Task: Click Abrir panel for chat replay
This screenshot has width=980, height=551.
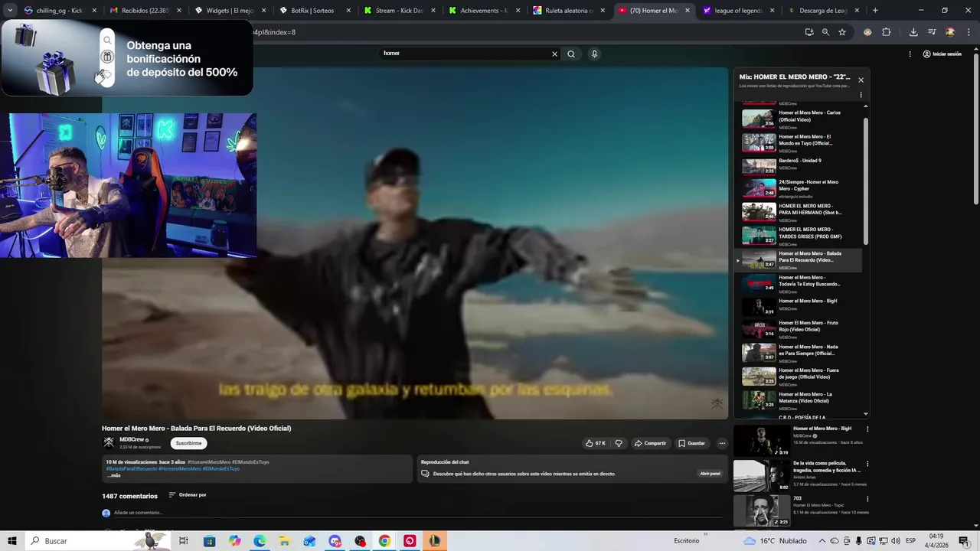Action: tap(710, 474)
